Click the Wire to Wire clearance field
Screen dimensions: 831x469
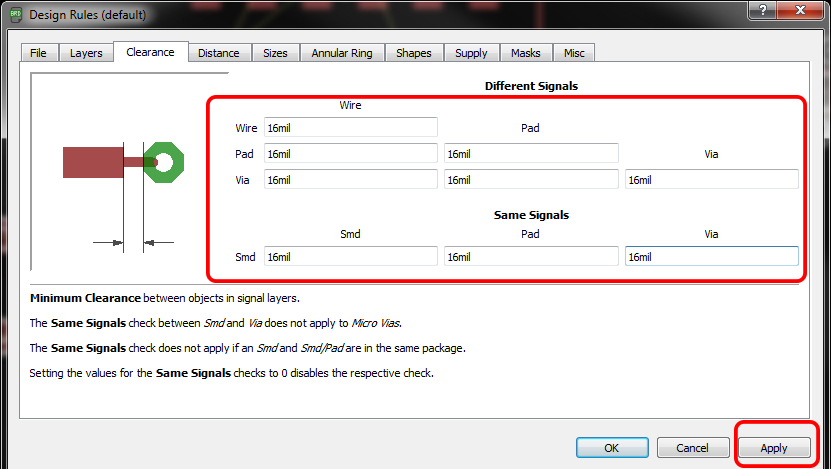coord(350,127)
